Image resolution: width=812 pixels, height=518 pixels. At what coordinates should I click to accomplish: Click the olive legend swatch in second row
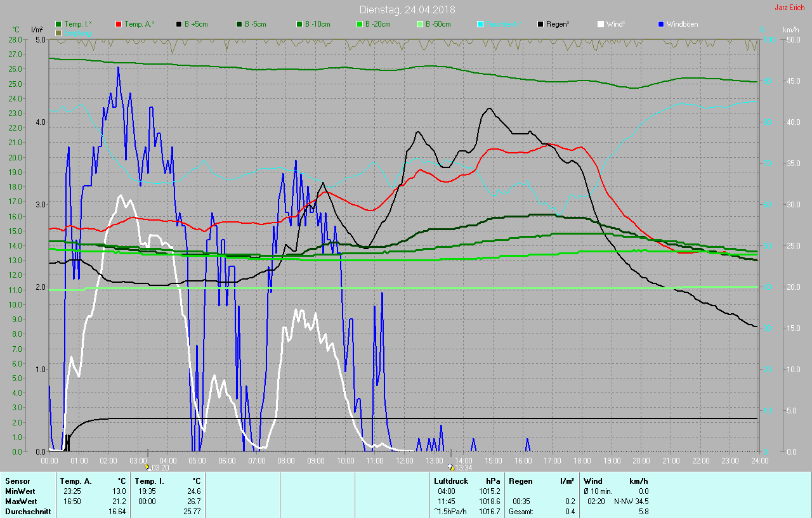pyautogui.click(x=59, y=32)
